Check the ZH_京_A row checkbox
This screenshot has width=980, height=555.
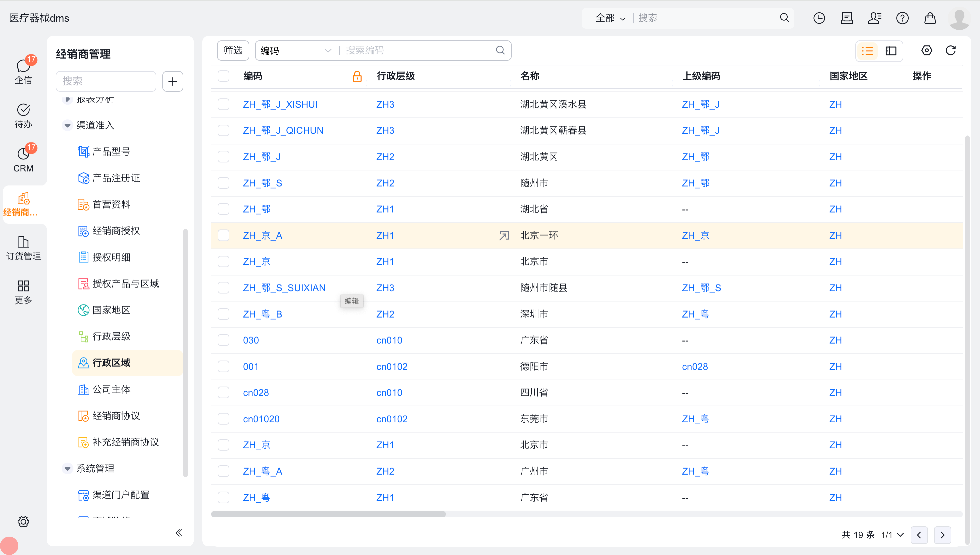point(223,235)
